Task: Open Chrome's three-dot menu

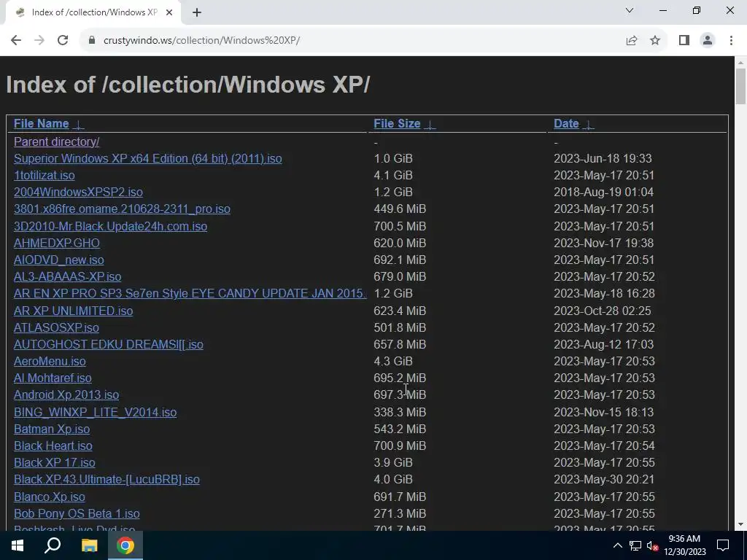Action: 731,40
